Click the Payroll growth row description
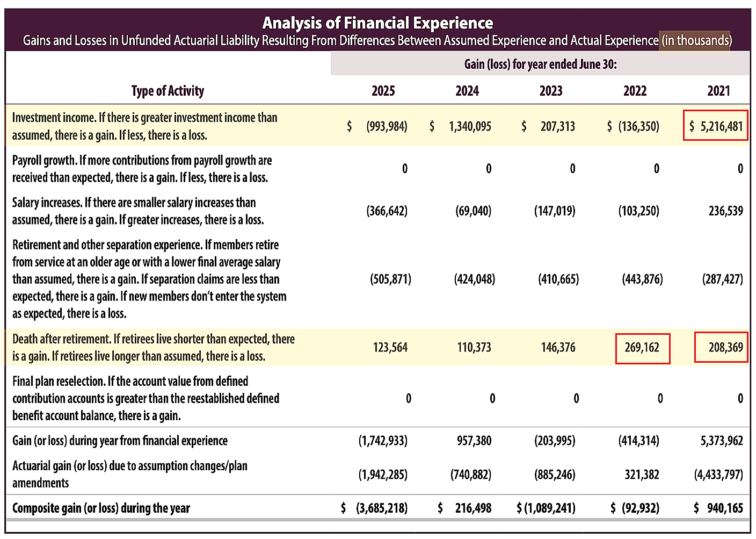756x539 pixels. pyautogui.click(x=142, y=169)
